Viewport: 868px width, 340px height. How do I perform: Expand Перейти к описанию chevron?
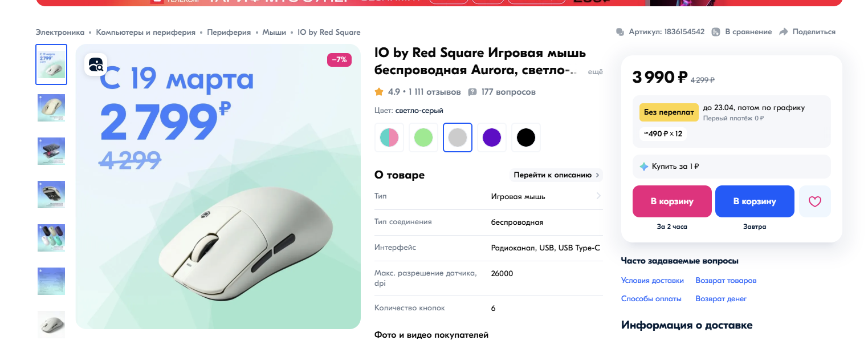[597, 175]
